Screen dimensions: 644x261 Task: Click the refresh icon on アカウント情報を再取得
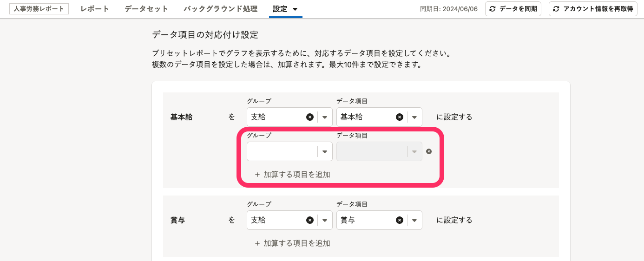click(556, 9)
